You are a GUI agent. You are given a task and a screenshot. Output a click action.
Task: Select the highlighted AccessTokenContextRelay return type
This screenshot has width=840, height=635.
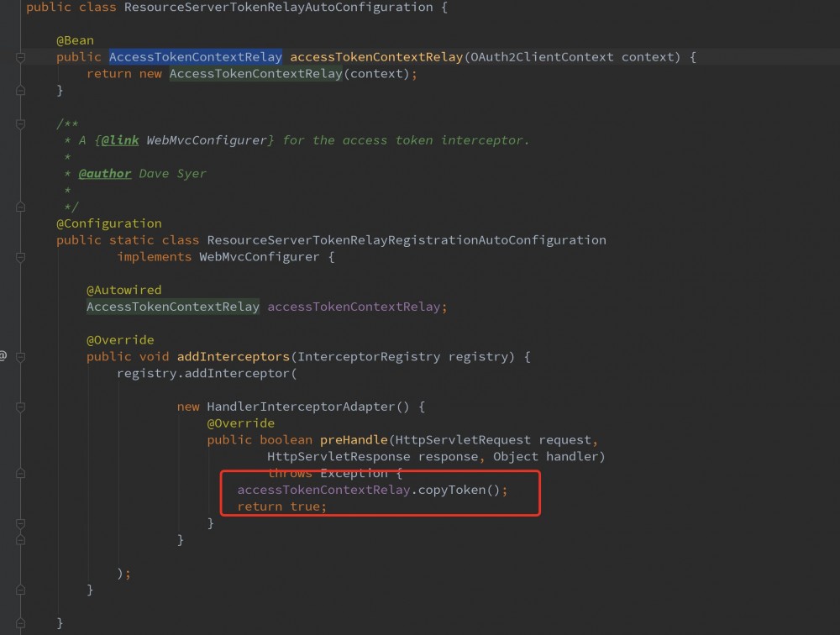[x=195, y=56]
